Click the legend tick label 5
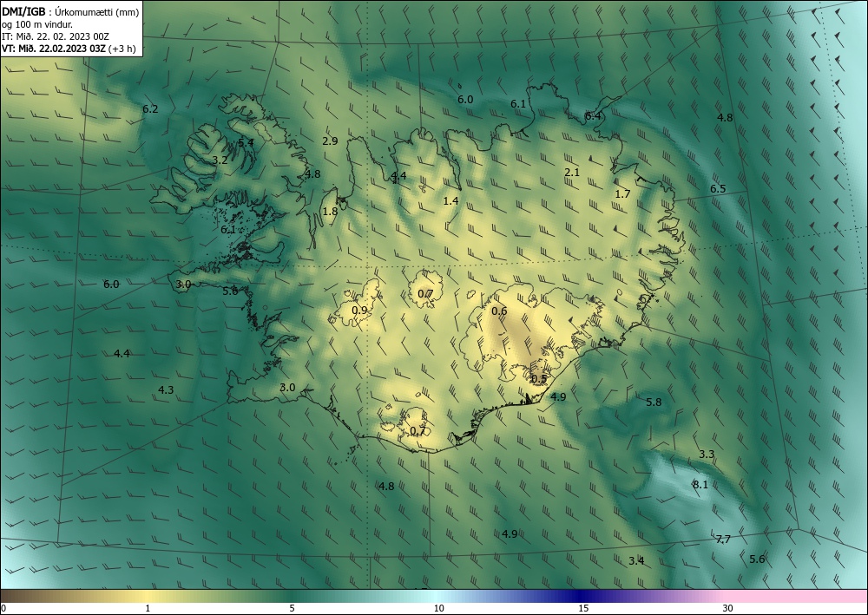The height and width of the screenshot is (615, 868). pos(293,608)
